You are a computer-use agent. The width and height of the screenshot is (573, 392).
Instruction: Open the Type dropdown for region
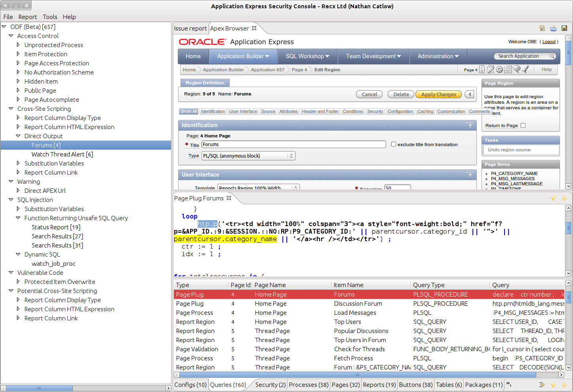point(248,156)
